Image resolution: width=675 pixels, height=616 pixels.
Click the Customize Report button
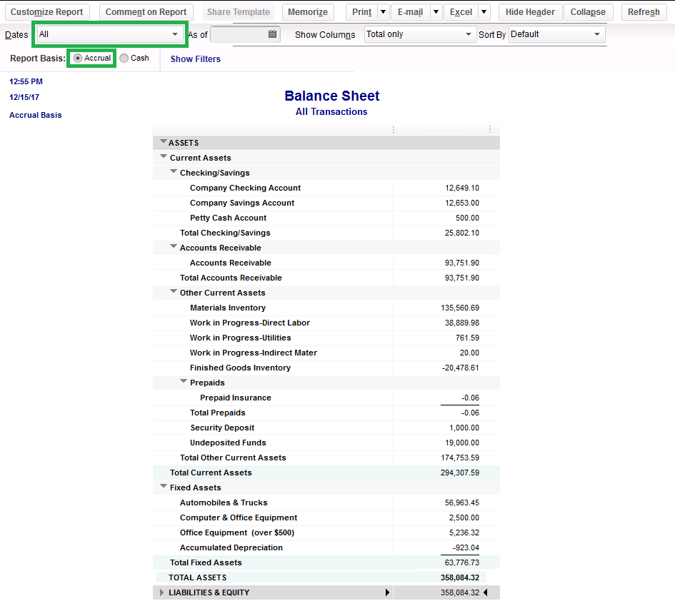(46, 11)
